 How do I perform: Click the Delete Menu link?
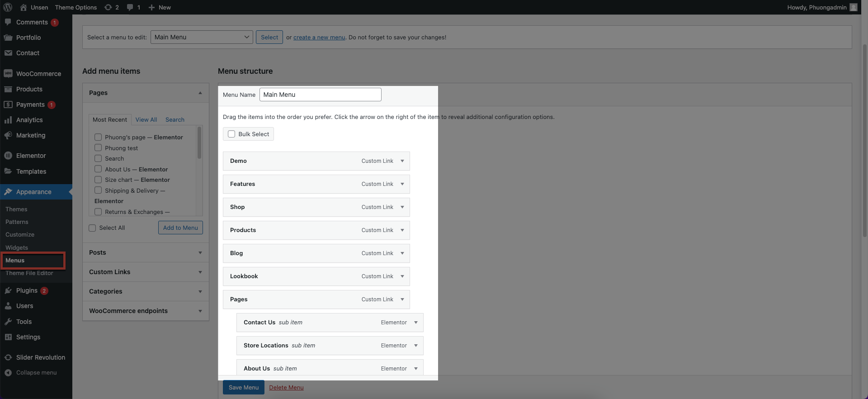click(x=286, y=387)
